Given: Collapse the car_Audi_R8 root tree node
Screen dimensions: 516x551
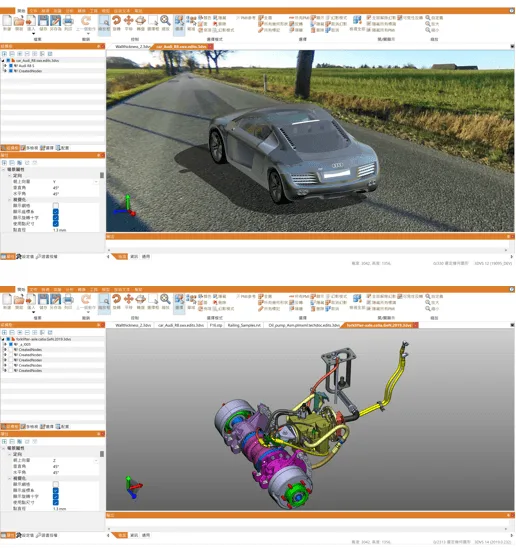Looking at the screenshot, I should click(x=3, y=60).
